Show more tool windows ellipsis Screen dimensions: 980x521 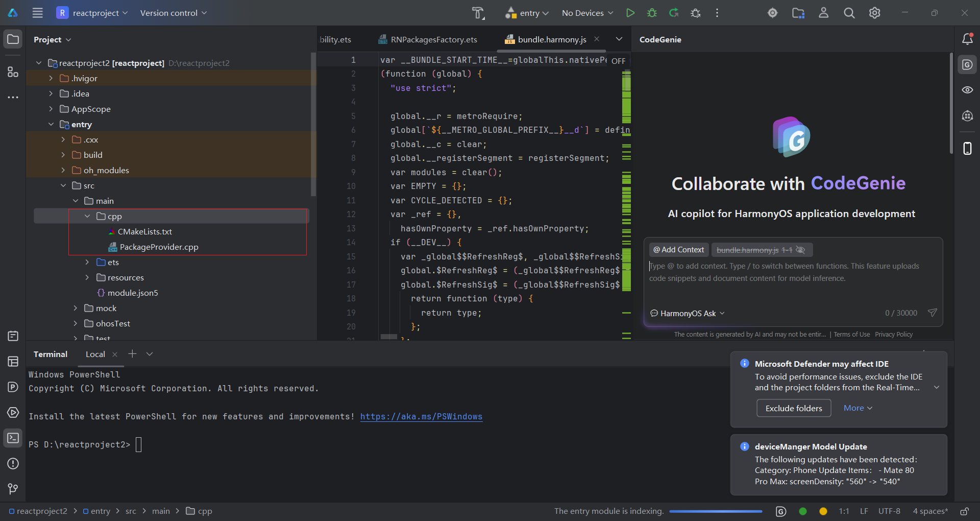coord(13,97)
